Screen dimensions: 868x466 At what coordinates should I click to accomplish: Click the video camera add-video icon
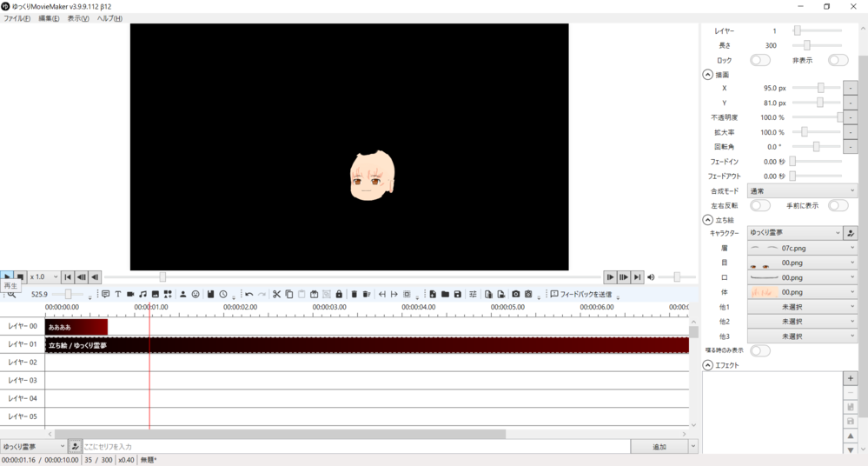130,295
